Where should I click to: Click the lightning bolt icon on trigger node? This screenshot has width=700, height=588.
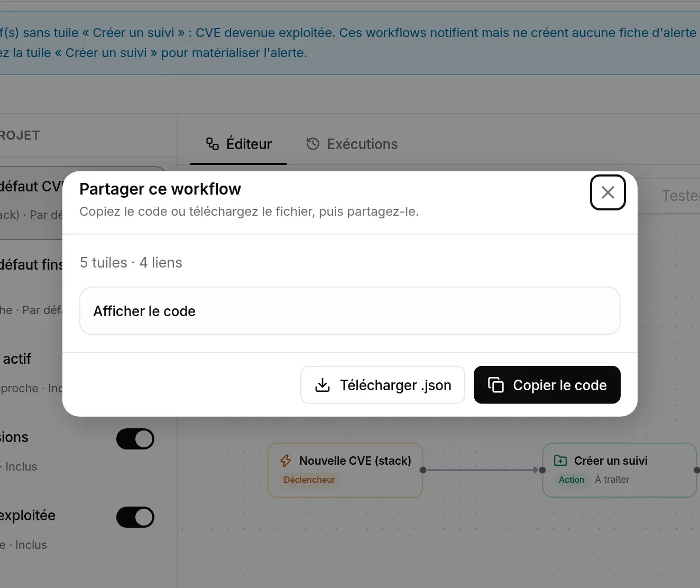tap(285, 461)
